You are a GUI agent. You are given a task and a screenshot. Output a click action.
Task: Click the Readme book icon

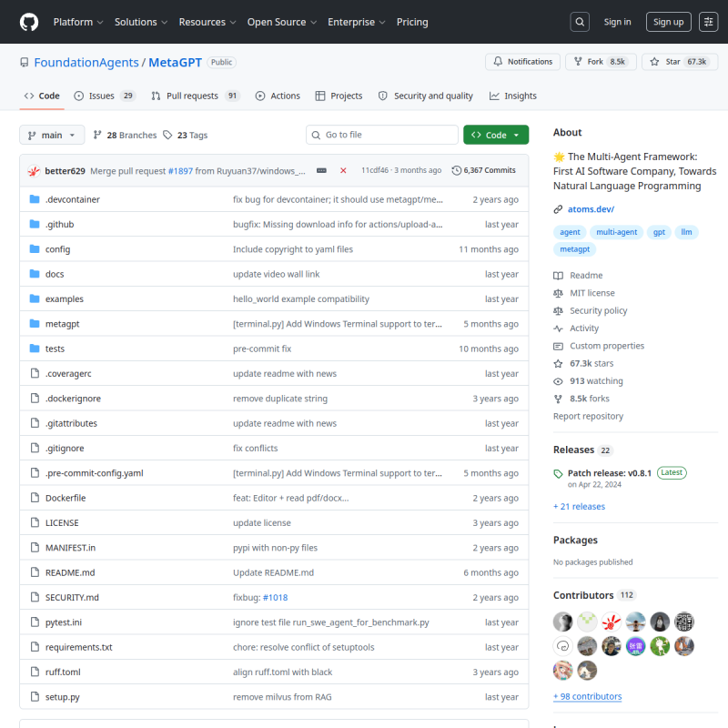pos(558,276)
